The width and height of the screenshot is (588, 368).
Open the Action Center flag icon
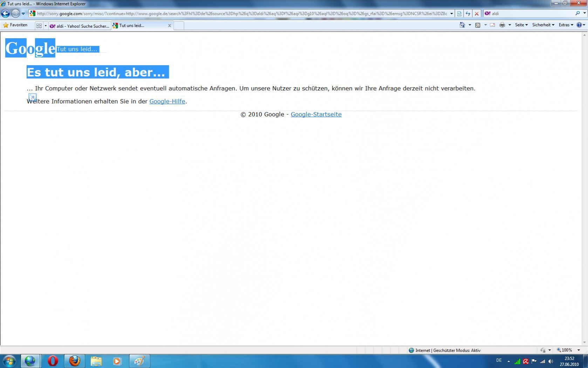pos(534,361)
